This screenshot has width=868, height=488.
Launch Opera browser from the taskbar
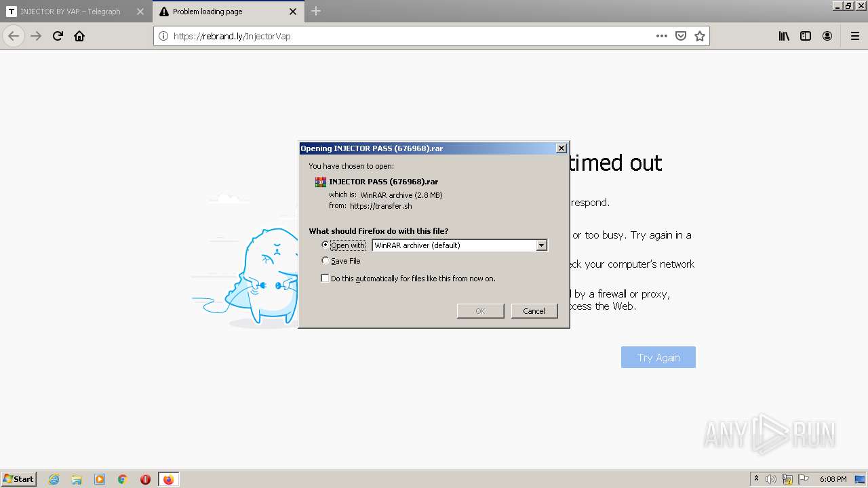(145, 479)
